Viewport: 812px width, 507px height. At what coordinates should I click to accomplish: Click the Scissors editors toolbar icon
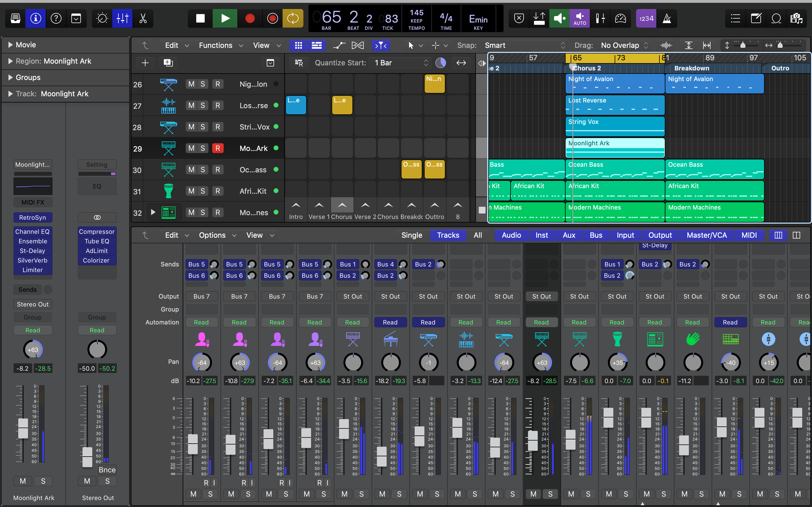pyautogui.click(x=143, y=18)
